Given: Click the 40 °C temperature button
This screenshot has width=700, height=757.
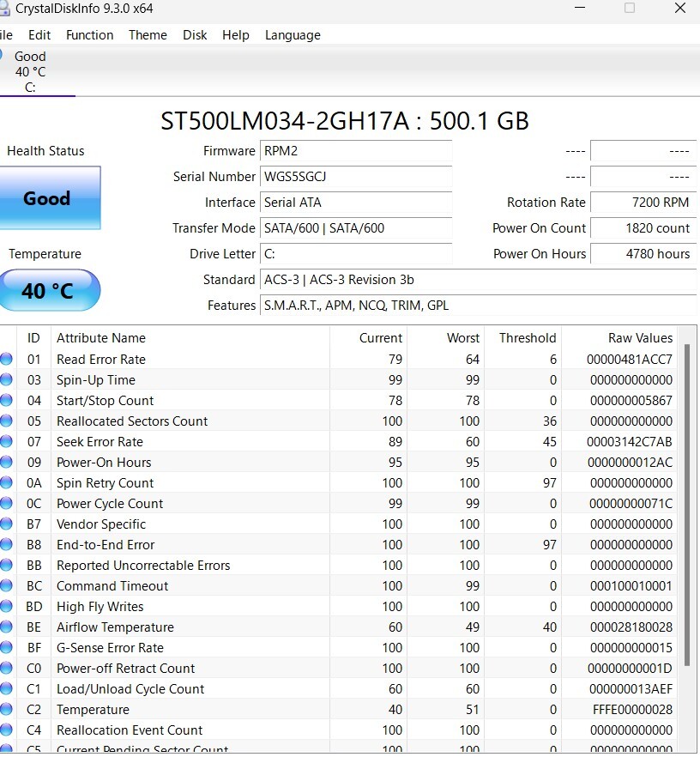Looking at the screenshot, I should pos(50,291).
